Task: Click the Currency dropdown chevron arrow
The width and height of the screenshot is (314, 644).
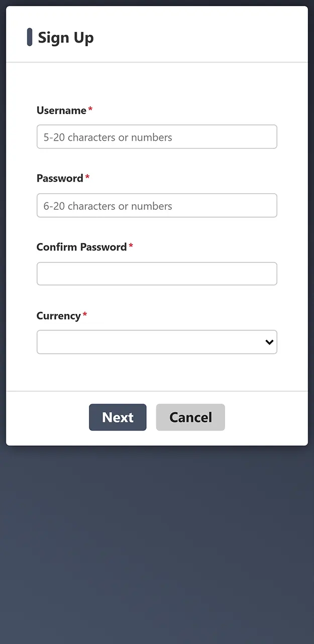Action: [x=269, y=342]
